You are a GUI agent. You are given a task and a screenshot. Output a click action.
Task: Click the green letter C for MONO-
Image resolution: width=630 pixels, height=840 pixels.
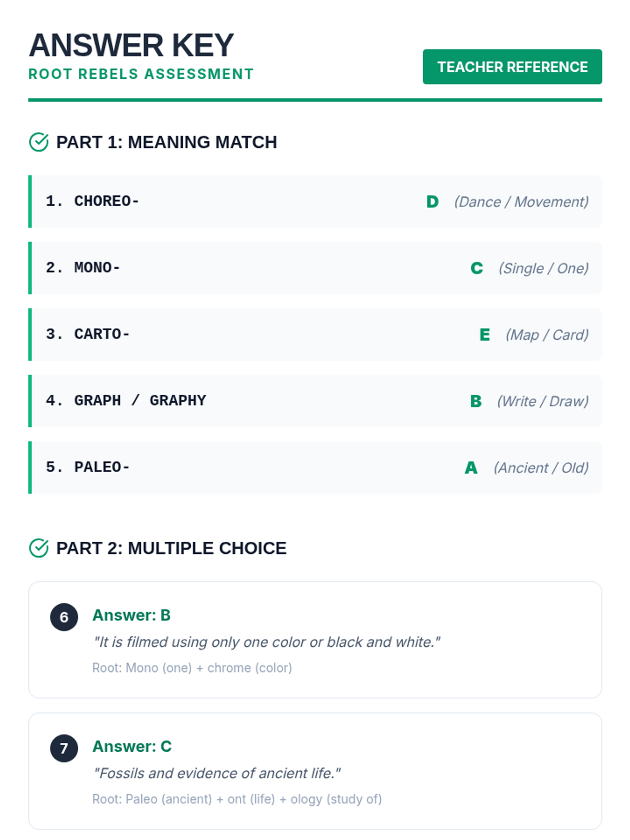coord(476,268)
